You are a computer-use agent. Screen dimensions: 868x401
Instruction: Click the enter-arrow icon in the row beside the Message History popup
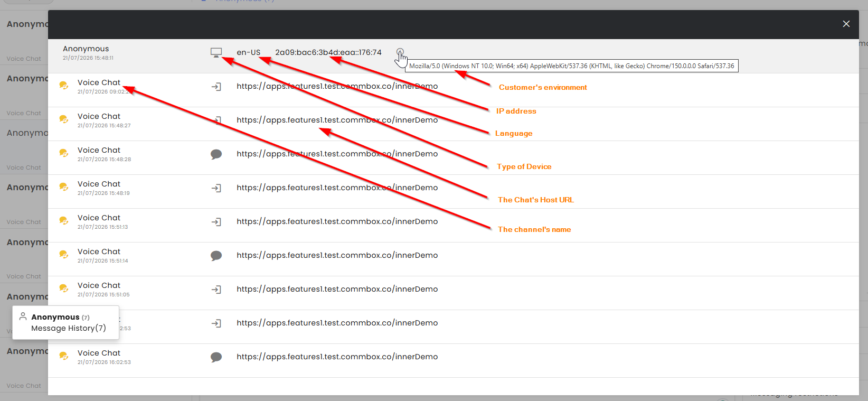(x=216, y=323)
